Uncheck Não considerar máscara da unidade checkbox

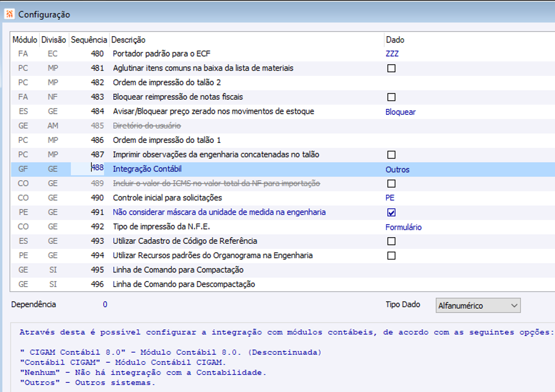pyautogui.click(x=391, y=212)
